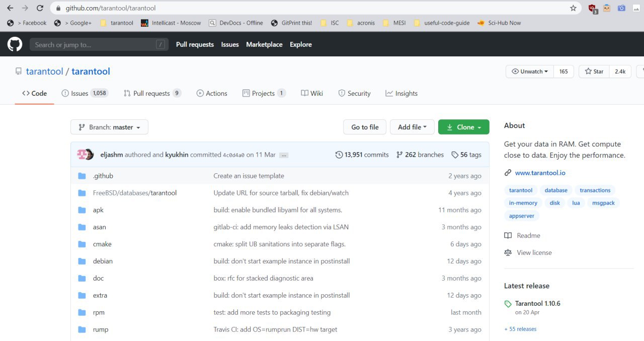Open the Actions tab

click(x=212, y=93)
